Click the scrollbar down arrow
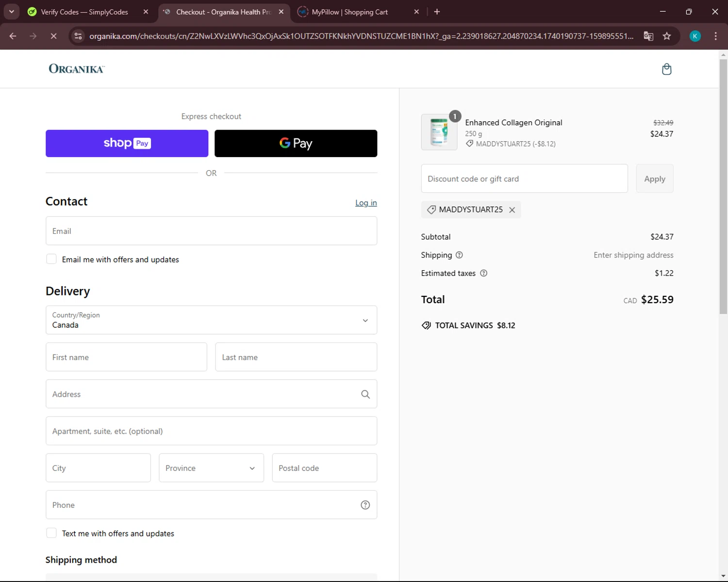Image resolution: width=728 pixels, height=582 pixels. point(723,576)
